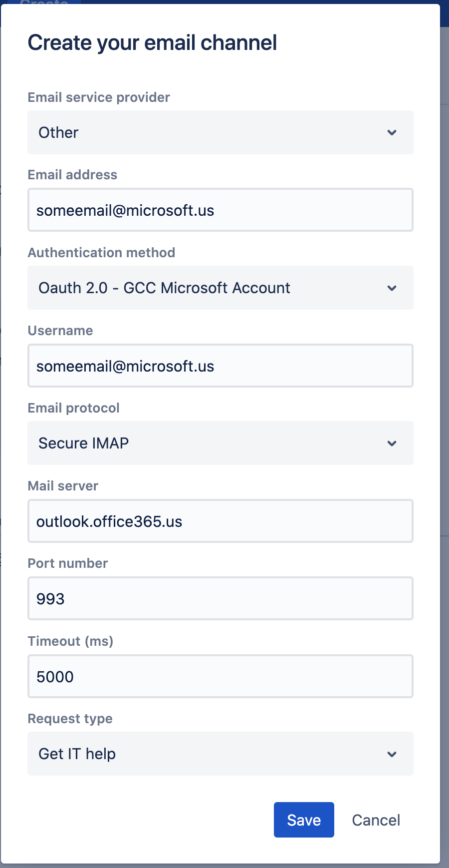Click the Port number field showing 993

[x=220, y=599]
